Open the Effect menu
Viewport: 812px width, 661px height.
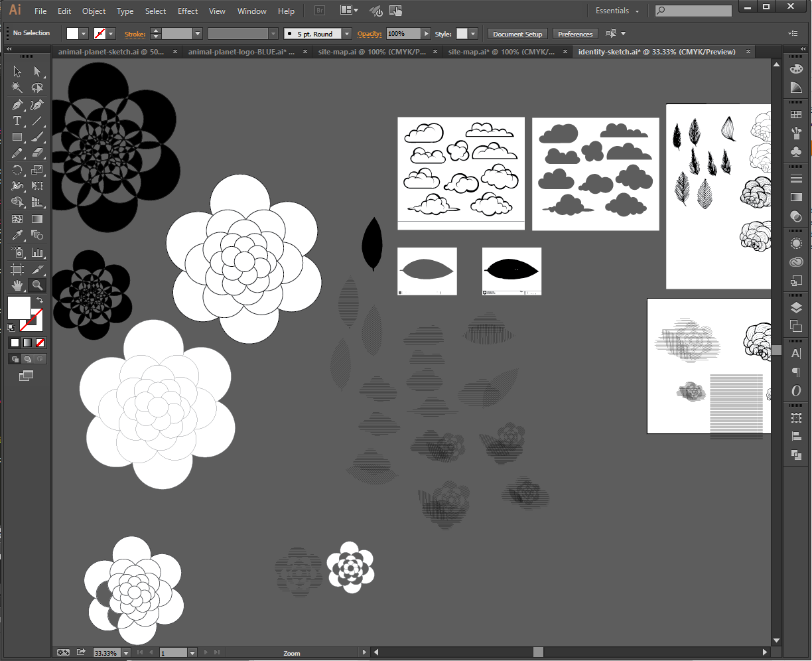pos(188,11)
